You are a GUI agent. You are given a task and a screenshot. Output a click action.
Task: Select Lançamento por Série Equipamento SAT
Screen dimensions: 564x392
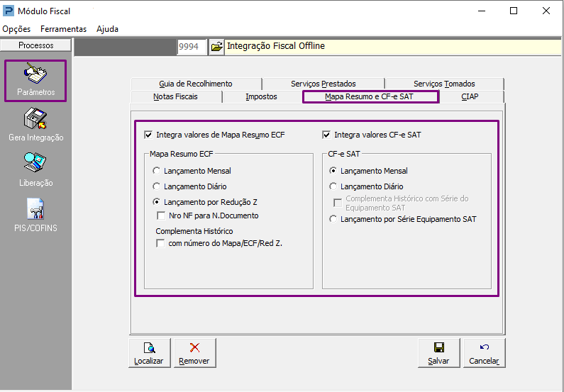(x=333, y=219)
